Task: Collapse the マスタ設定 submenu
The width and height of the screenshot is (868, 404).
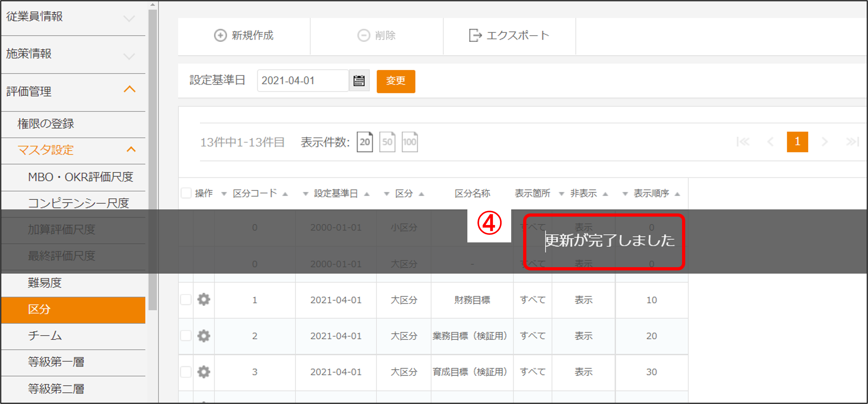Action: [131, 149]
